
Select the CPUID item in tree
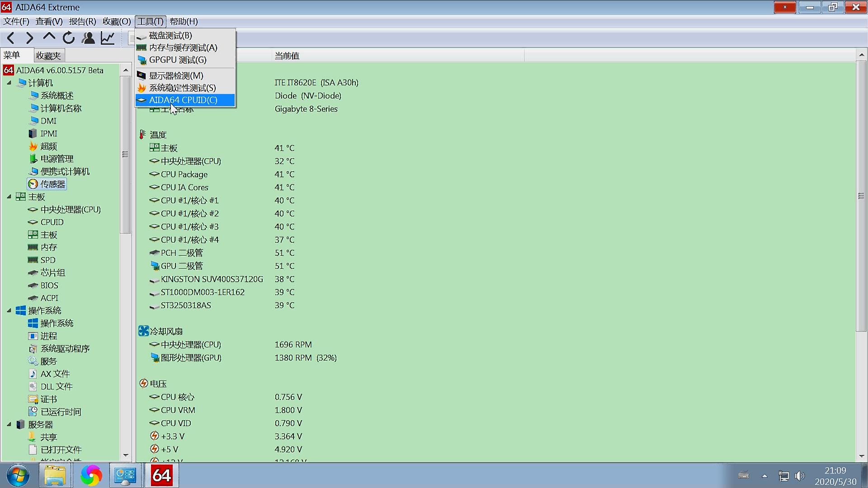click(x=52, y=222)
